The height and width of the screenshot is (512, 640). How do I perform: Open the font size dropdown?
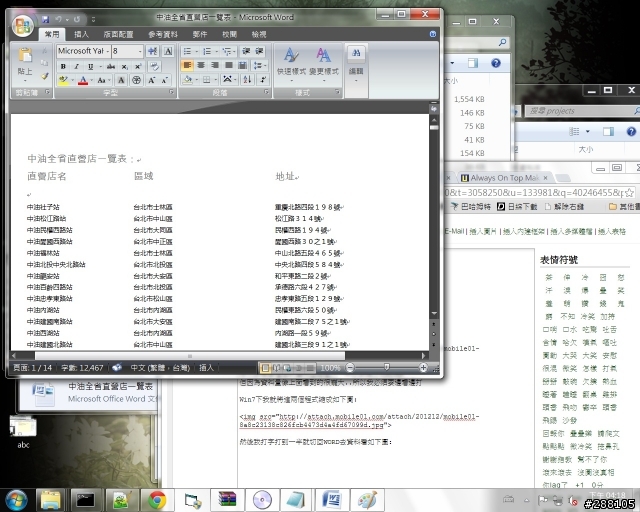click(x=140, y=51)
